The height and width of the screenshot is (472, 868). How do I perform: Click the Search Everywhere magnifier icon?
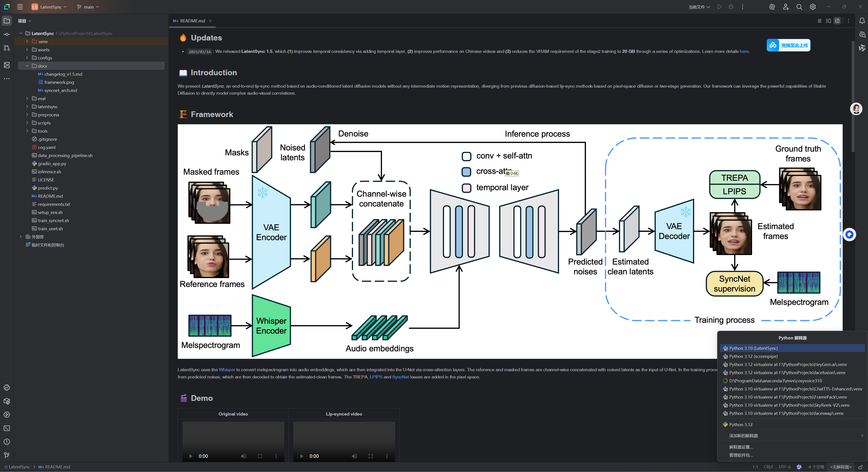tap(799, 7)
